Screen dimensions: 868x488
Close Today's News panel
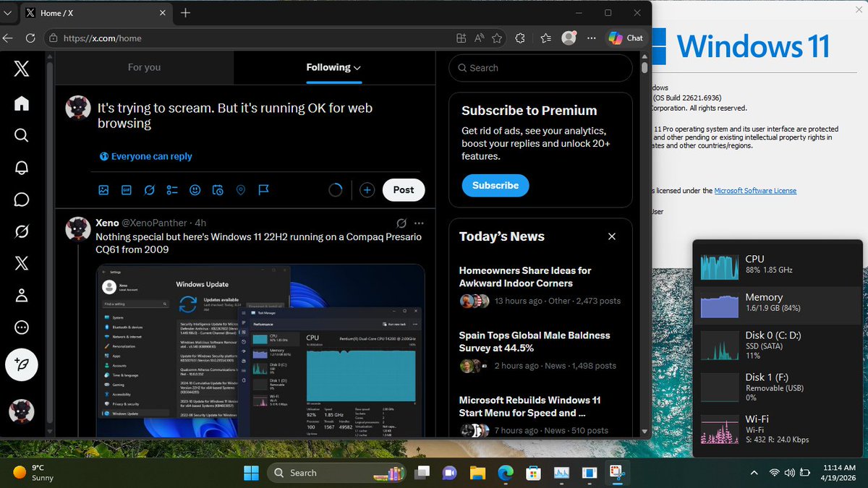click(612, 236)
